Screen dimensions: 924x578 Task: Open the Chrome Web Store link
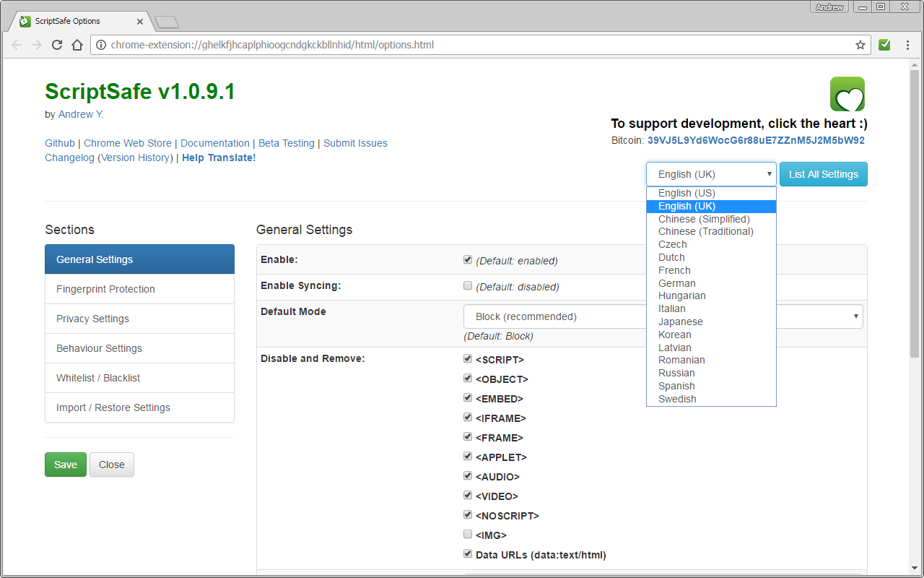point(128,143)
